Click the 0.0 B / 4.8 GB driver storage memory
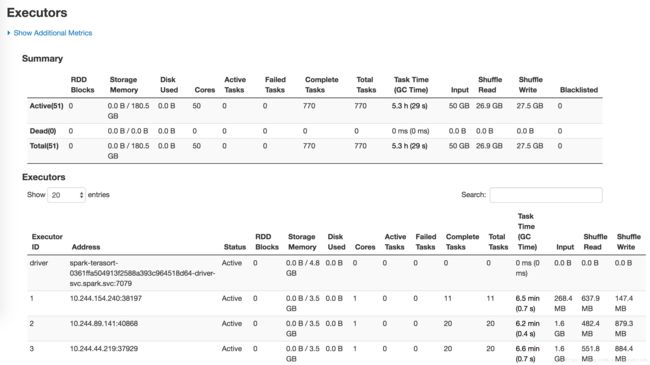650x365 pixels. [303, 268]
